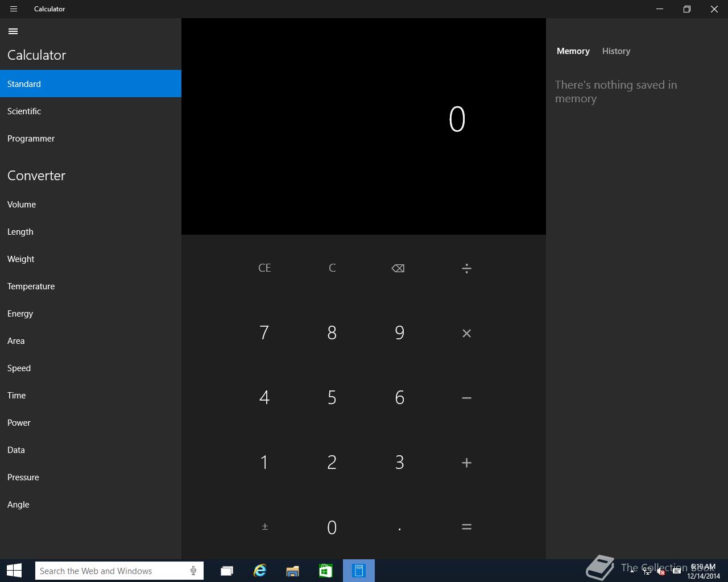Viewport: 728px width, 582px height.
Task: Open the Temperature converter
Action: [x=90, y=286]
